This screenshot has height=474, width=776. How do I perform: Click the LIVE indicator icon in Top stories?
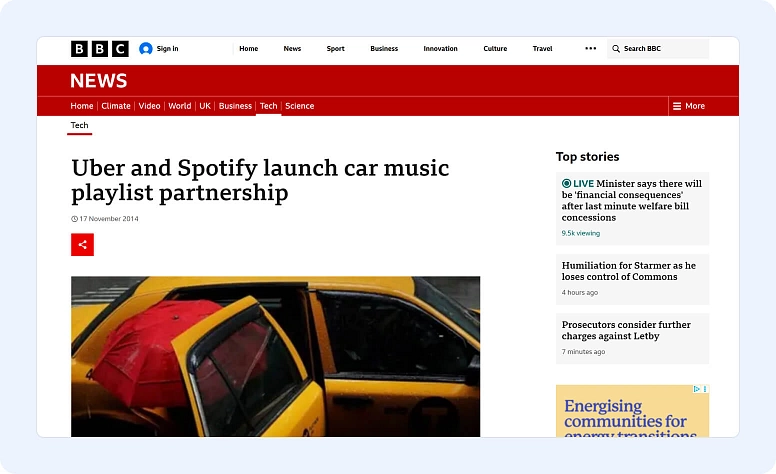(566, 184)
